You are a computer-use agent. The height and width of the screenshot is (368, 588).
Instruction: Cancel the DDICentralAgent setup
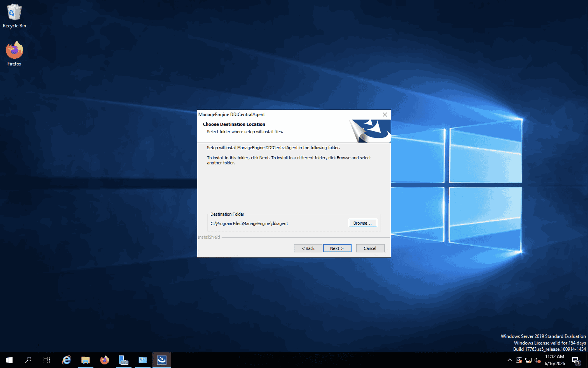click(x=370, y=248)
